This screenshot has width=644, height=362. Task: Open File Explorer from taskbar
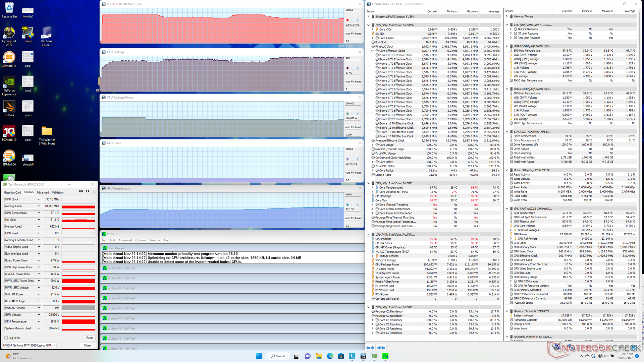click(x=319, y=356)
